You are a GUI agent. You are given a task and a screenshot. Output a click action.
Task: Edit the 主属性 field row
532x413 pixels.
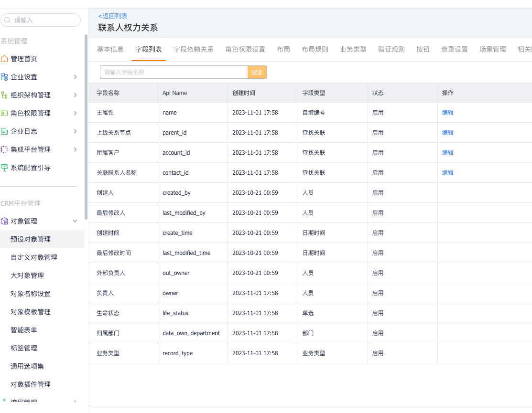point(447,113)
